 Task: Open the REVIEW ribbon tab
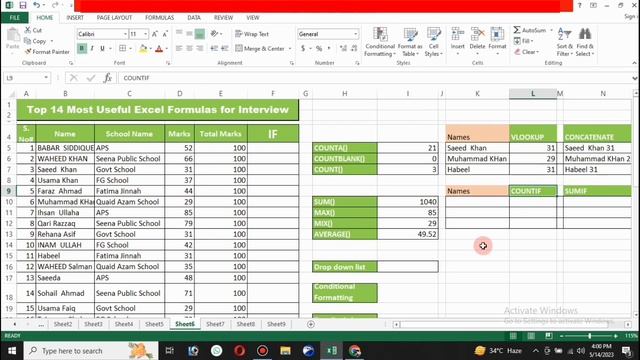coord(223,18)
